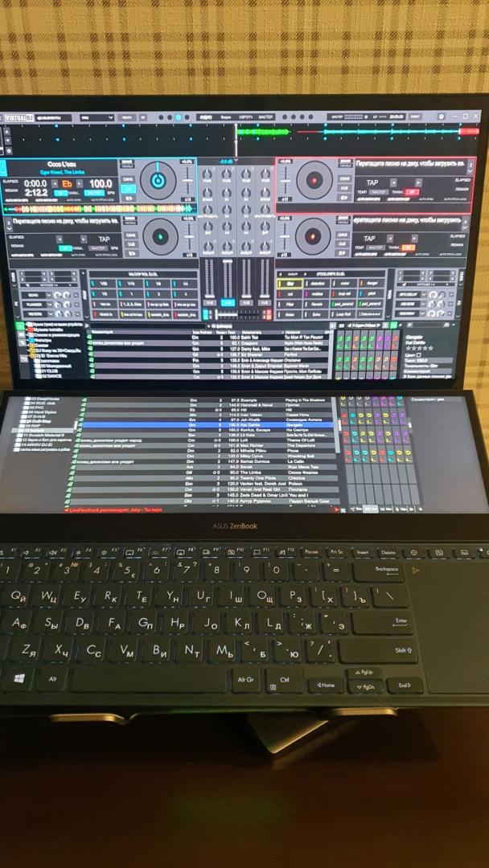The image size is (489, 868).
Task: Start playback on the Coco L'eau deck
Action: 128,199
